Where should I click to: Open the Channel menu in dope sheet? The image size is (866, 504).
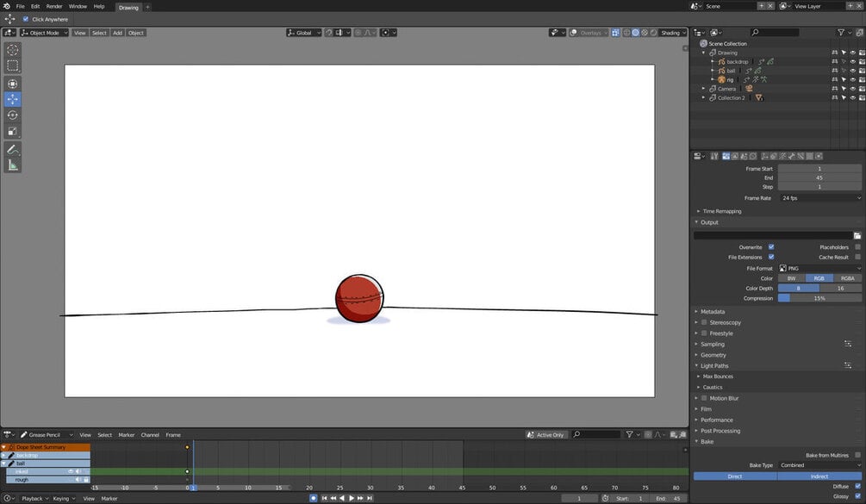point(150,434)
